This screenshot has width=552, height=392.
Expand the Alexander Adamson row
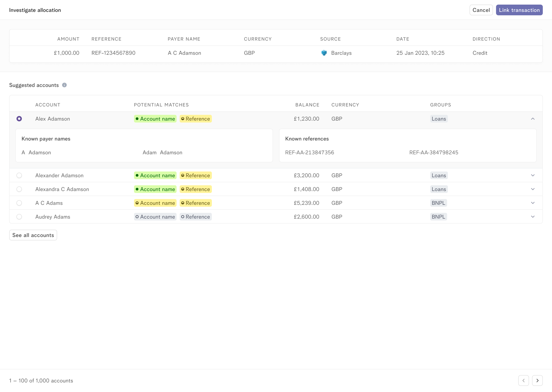(x=532, y=176)
